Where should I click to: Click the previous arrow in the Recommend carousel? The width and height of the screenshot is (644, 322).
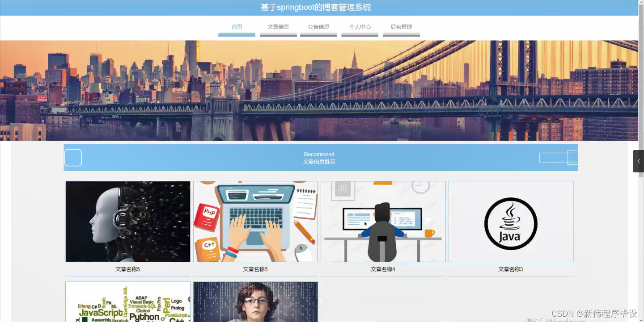[x=72, y=157]
